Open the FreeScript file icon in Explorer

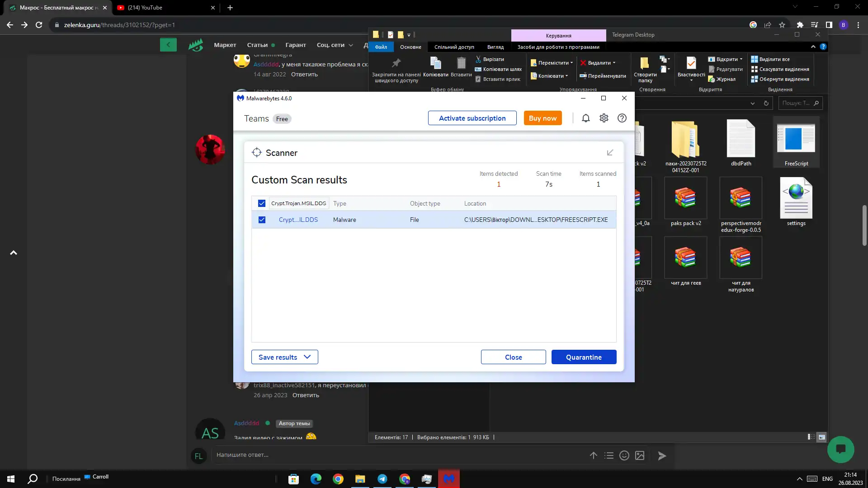tap(796, 143)
